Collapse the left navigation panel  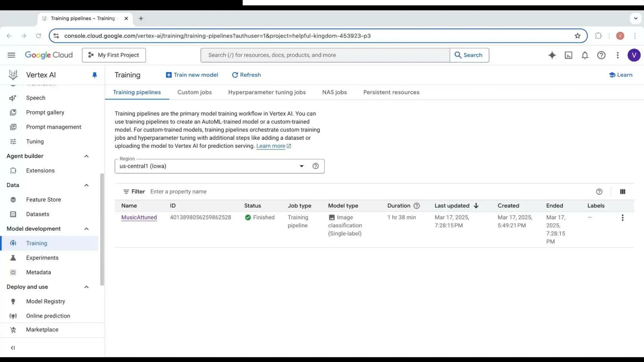[13, 348]
